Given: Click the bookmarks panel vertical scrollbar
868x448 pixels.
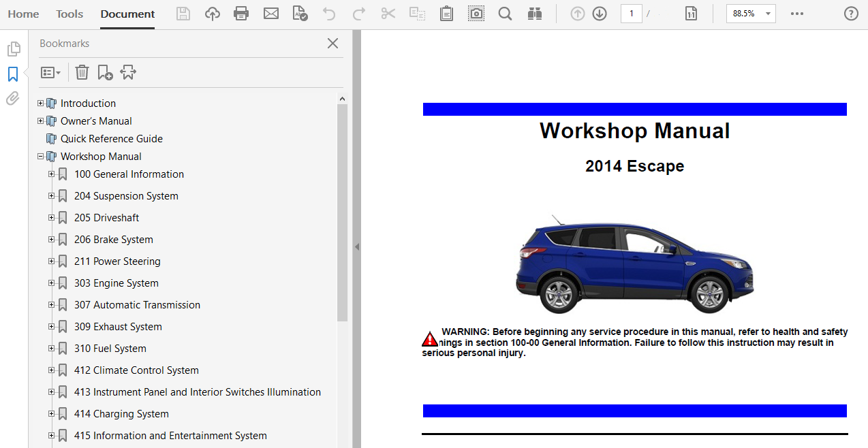Looking at the screenshot, I should point(342,211).
